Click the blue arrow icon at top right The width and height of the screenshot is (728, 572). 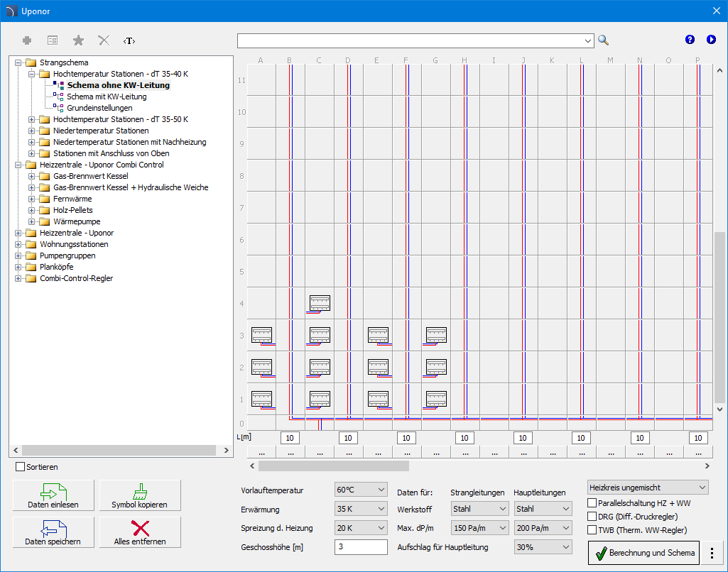click(711, 40)
